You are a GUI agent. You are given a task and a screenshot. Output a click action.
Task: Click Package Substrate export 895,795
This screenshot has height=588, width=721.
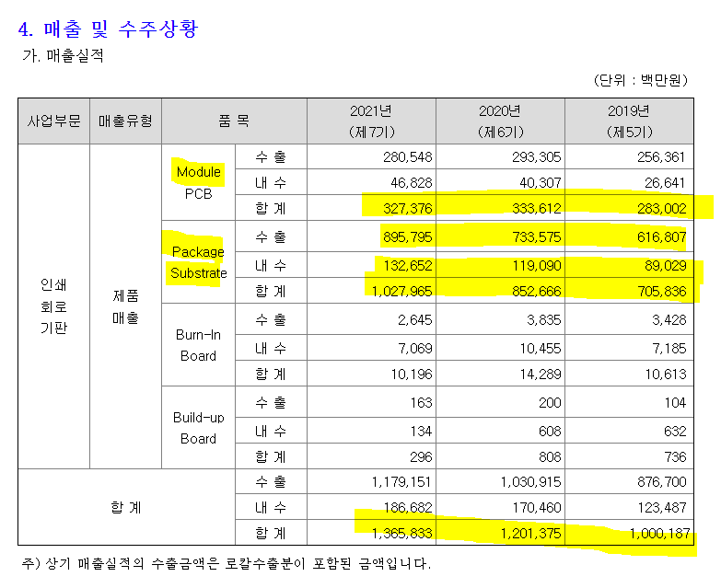coord(408,237)
